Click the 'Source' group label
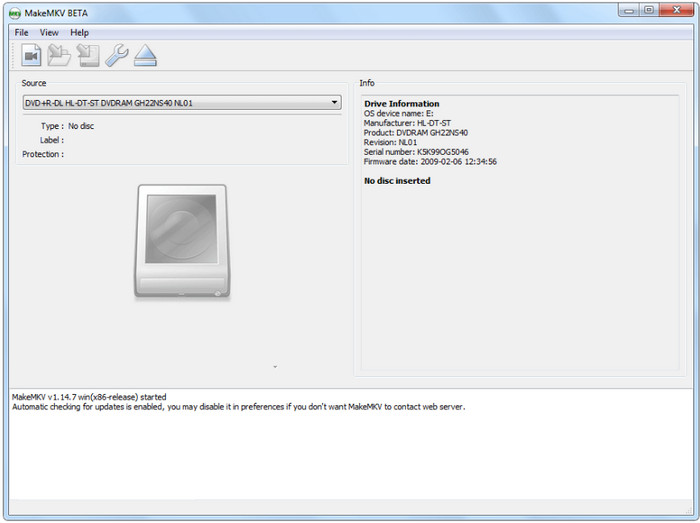Screen dimensions: 700x523 33,83
